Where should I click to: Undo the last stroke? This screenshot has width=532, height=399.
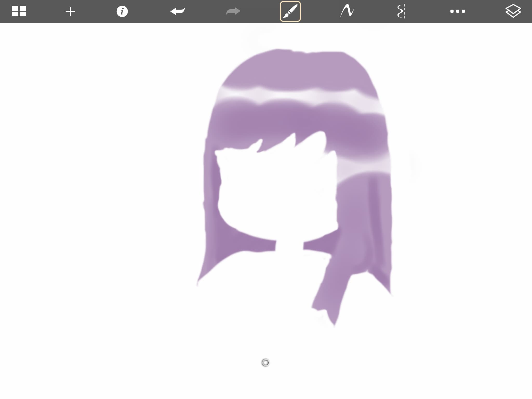pos(178,11)
